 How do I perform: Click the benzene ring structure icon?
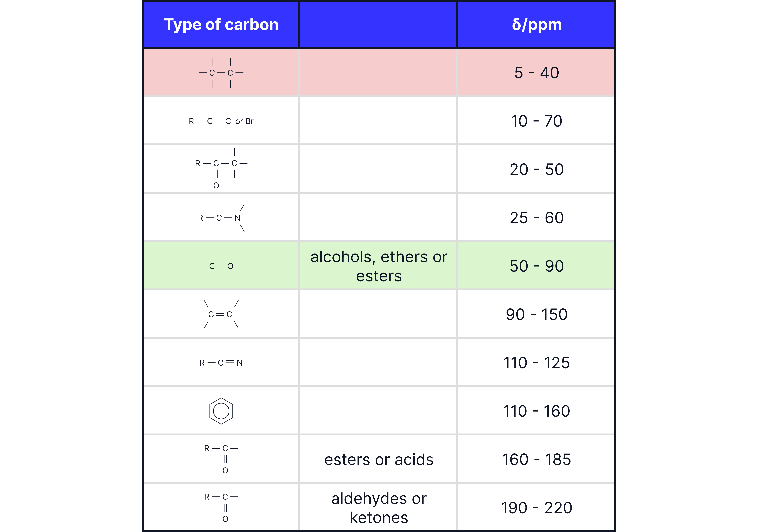tap(221, 411)
